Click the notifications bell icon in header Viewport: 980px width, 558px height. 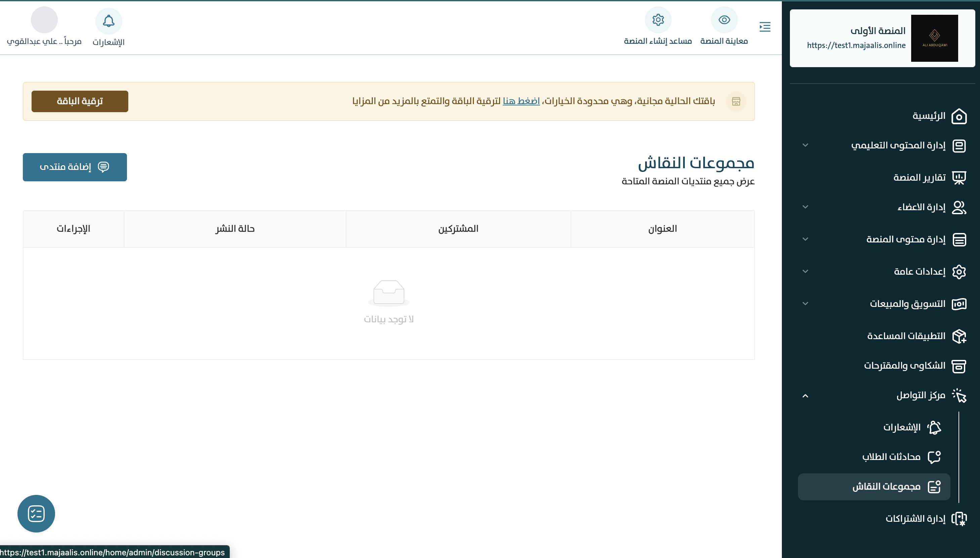[108, 21]
